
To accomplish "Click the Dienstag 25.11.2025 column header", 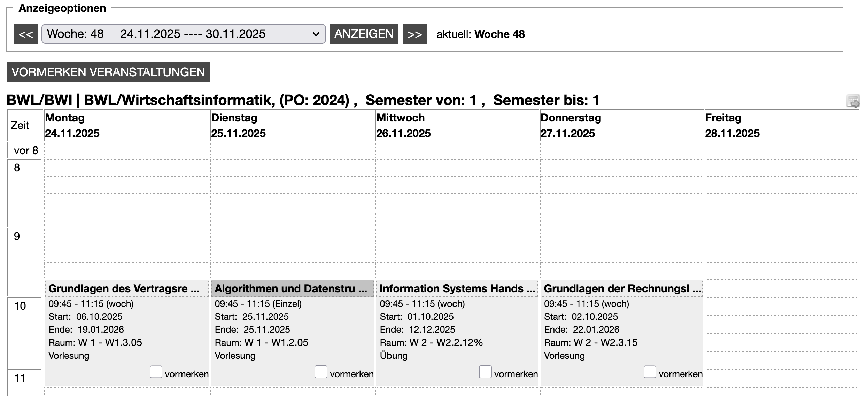I will [238, 126].
